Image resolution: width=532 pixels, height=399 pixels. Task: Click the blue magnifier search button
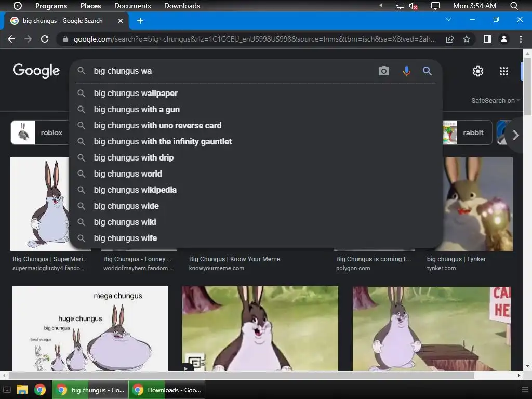point(427,71)
